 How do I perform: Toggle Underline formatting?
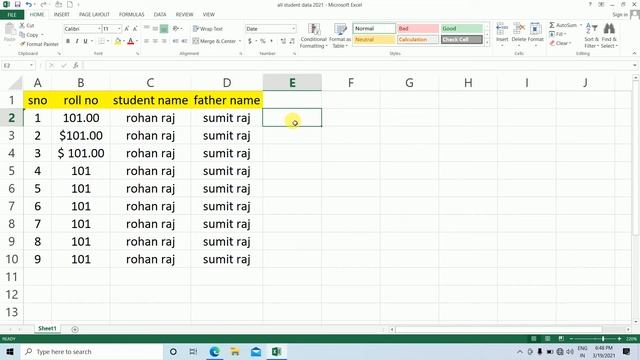click(x=85, y=41)
